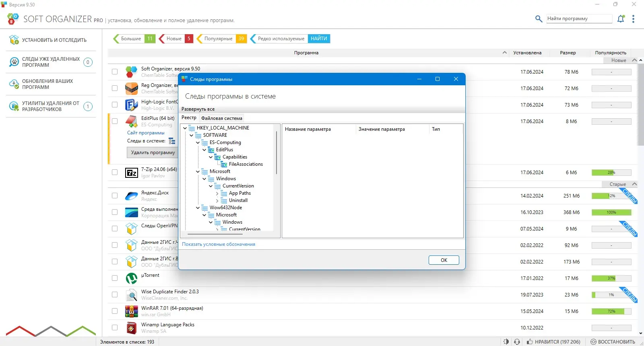Click Развернуть все in the dialog
The image size is (644, 346).
point(198,109)
